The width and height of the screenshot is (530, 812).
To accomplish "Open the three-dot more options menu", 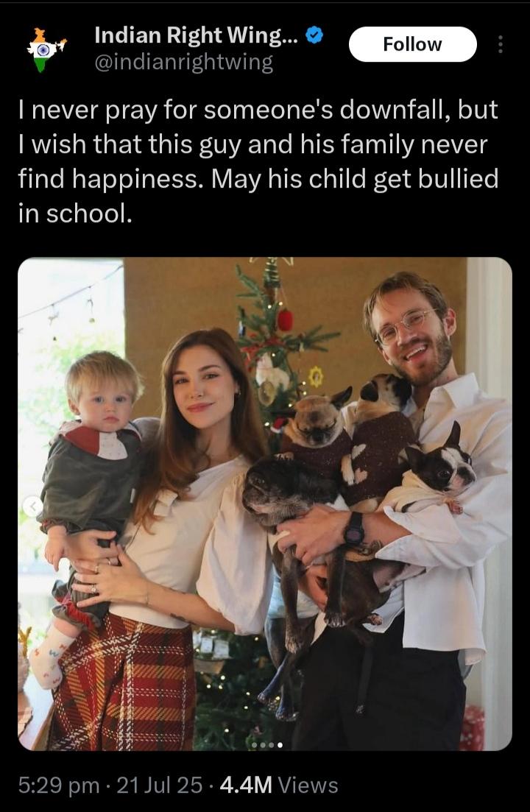I will pos(500,44).
